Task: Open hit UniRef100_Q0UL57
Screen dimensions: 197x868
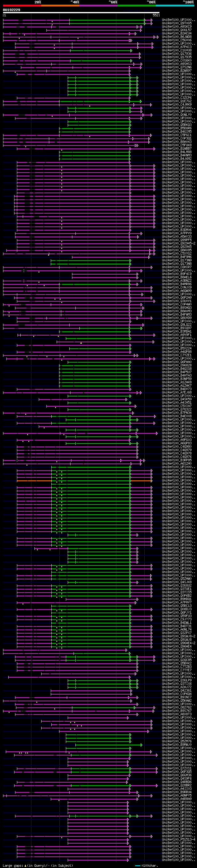Action: [177, 30]
